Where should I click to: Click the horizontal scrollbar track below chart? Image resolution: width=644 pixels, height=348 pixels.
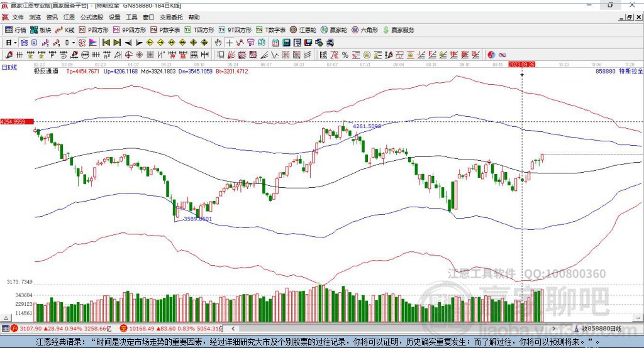tap(394, 329)
